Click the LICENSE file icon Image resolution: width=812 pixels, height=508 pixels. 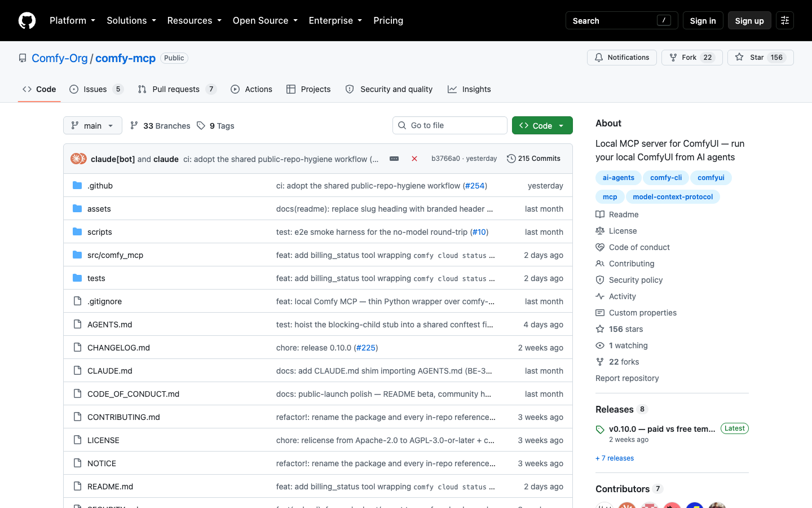point(77,440)
